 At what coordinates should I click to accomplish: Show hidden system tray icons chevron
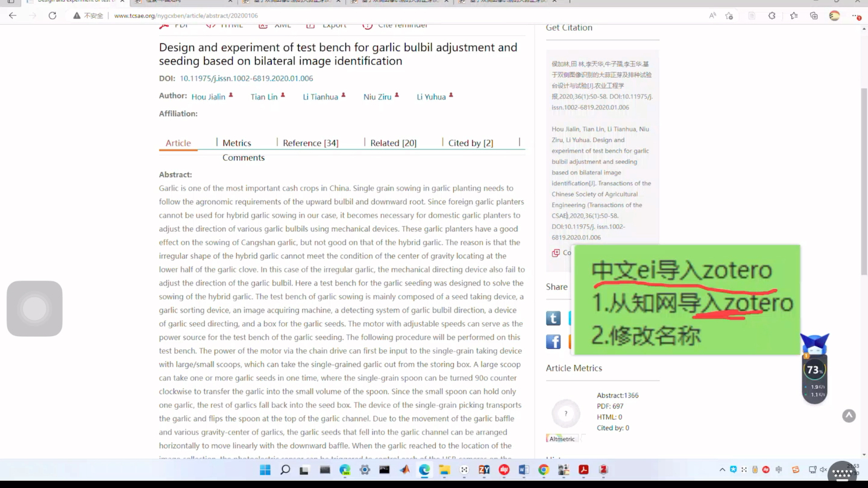point(722,470)
